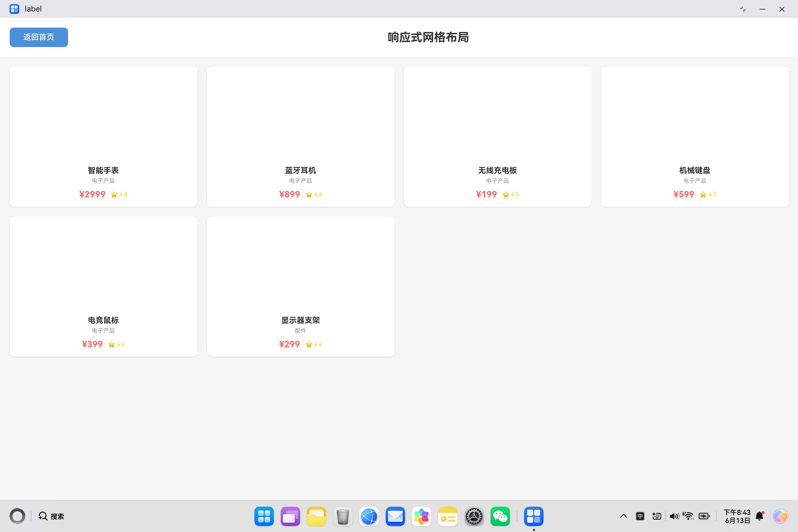Click the star rating icon beside 4.5

point(506,194)
